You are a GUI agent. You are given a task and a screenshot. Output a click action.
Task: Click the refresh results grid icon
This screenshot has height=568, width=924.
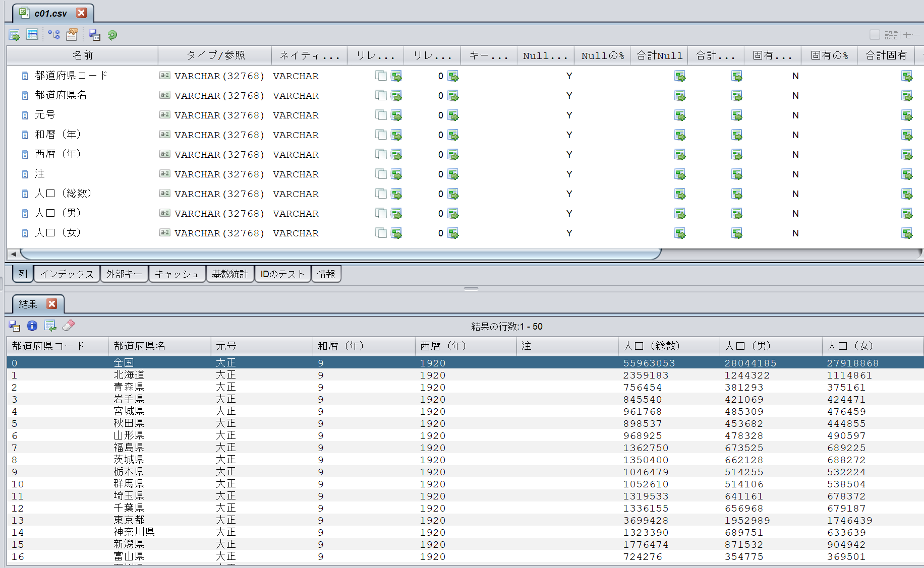pos(50,326)
